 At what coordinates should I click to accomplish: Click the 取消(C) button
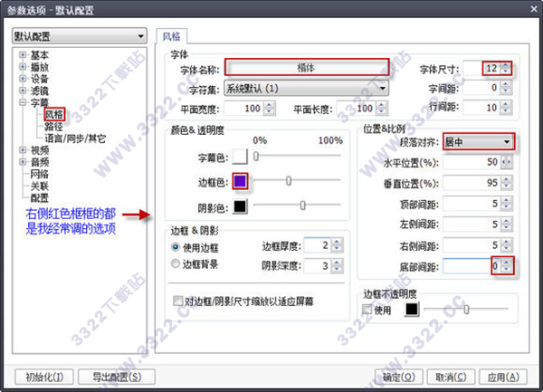(x=452, y=377)
